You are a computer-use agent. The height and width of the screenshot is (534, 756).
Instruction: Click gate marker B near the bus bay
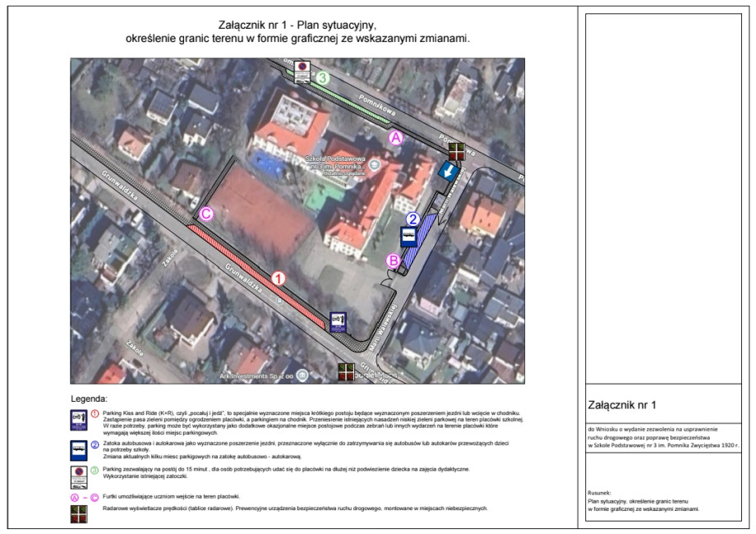[x=393, y=259]
